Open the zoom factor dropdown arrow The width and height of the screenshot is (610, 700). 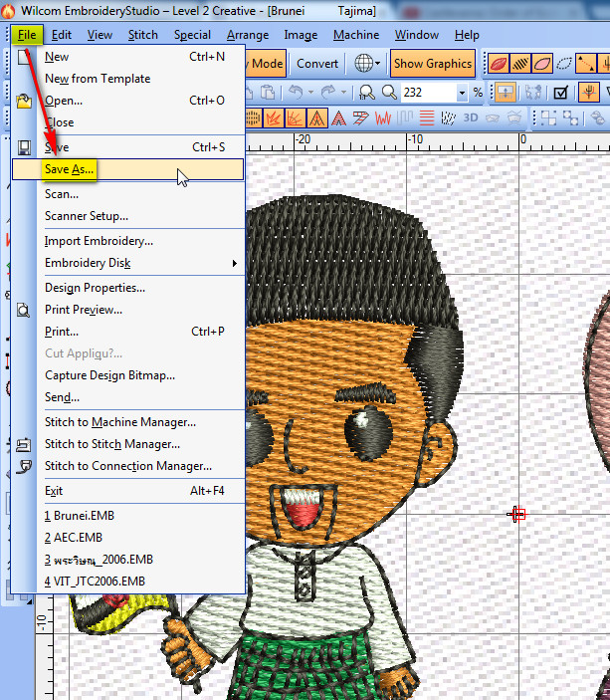coord(462,93)
